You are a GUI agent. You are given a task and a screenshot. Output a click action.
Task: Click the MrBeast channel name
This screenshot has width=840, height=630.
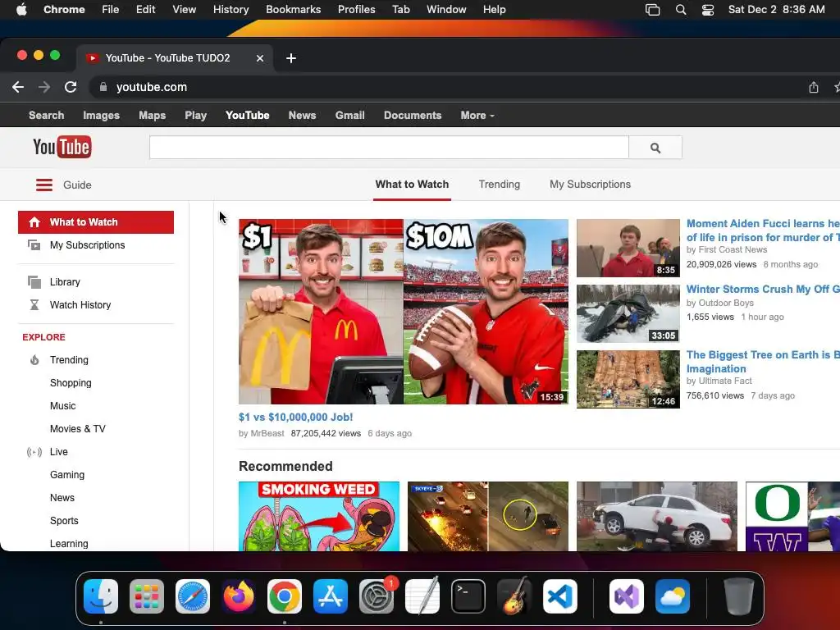point(267,433)
